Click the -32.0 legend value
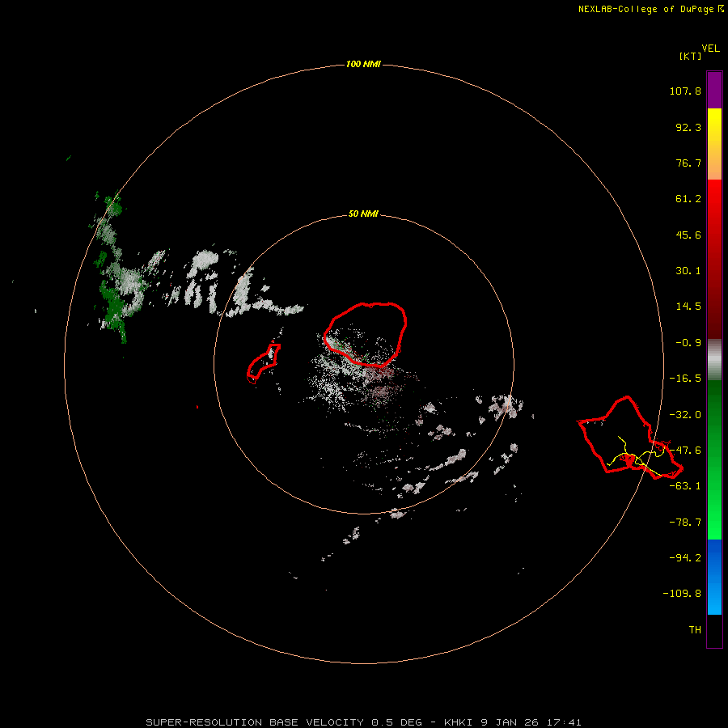 685,415
